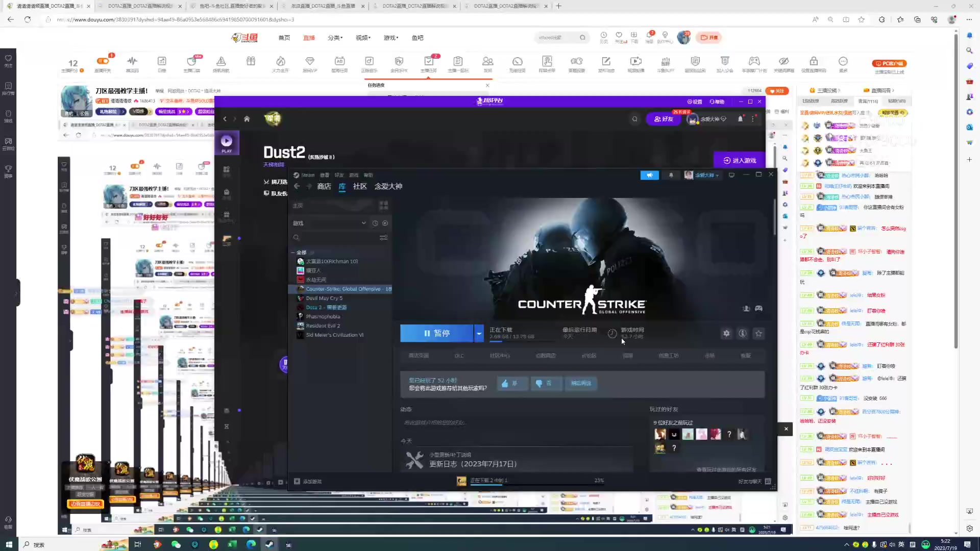The image size is (980, 551).
Task: Click the Steam library search magnifier
Action: 296,238
